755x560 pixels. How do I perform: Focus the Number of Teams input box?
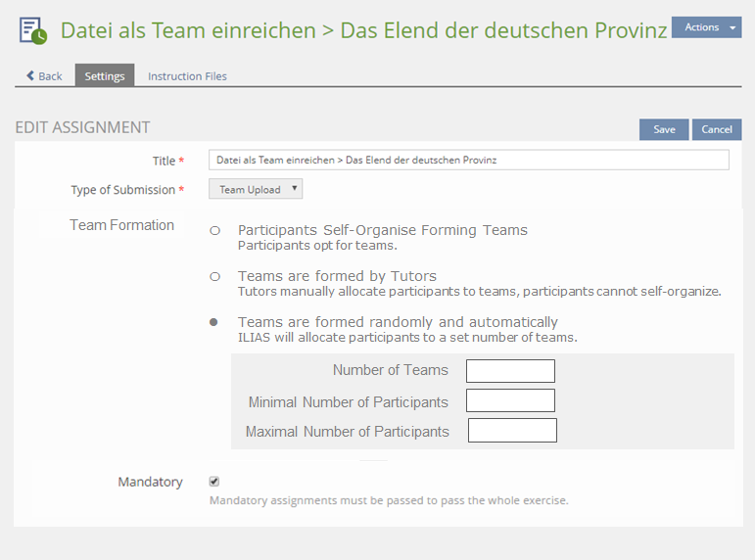(x=510, y=371)
